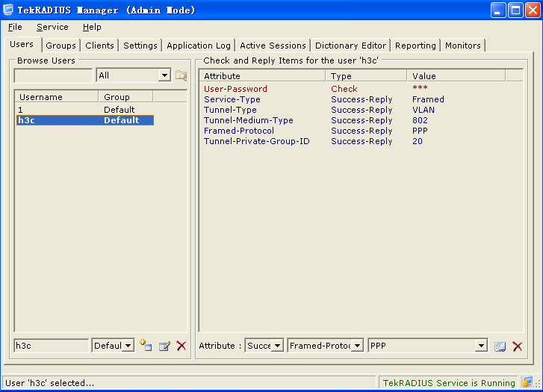Switch to the Reporting tab

pyautogui.click(x=415, y=46)
